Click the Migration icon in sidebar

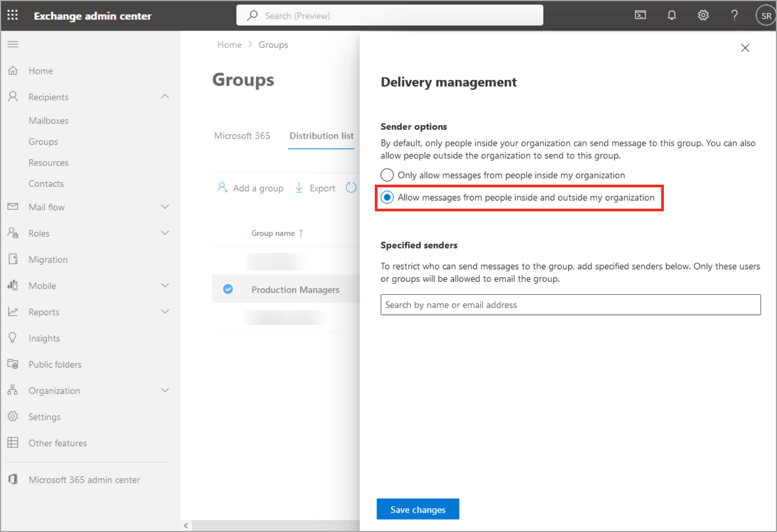coord(13,259)
